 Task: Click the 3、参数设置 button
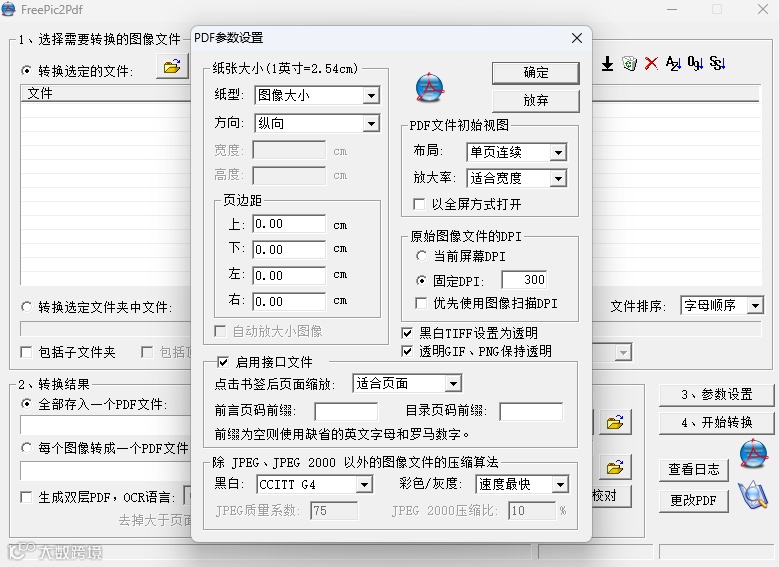point(716,395)
